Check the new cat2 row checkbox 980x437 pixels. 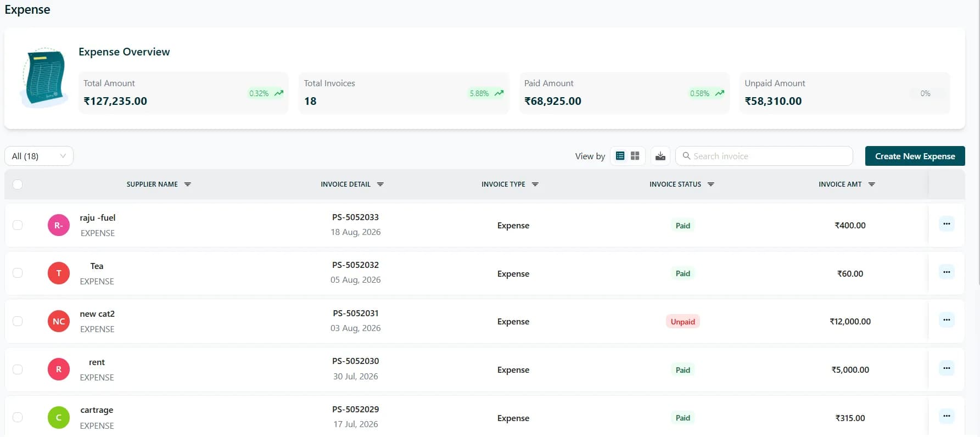(x=18, y=321)
